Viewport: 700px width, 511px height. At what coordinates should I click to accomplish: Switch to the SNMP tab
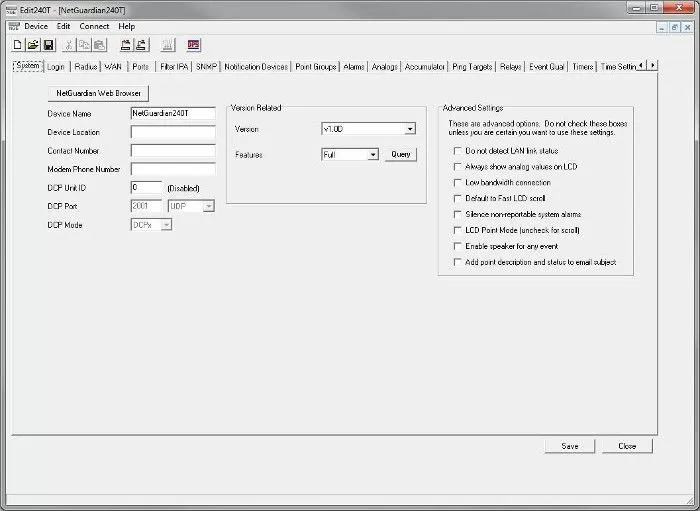(x=206, y=67)
